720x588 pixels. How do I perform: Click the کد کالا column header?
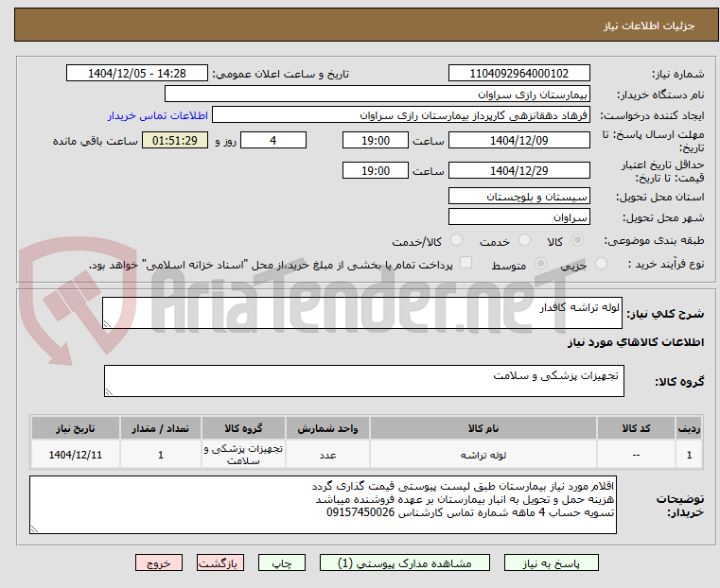click(636, 428)
